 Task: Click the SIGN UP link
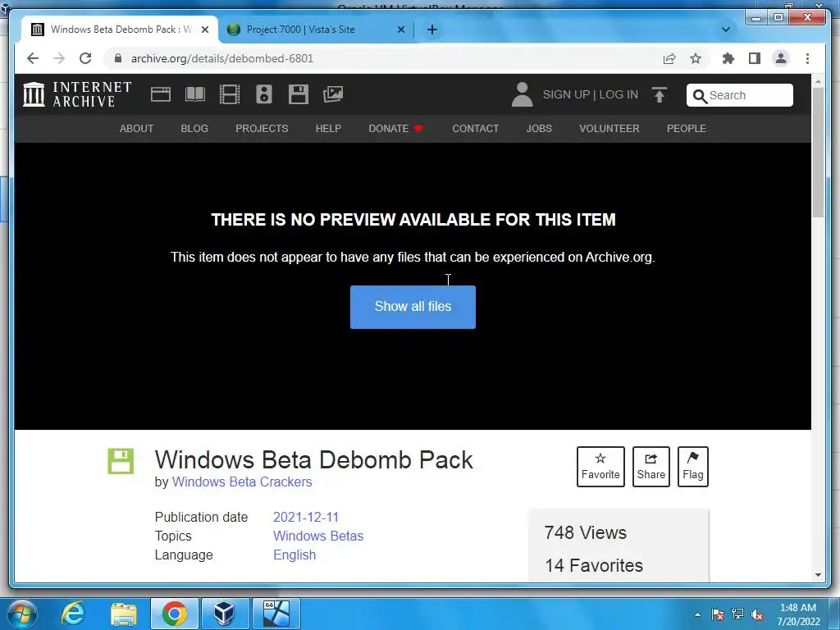(566, 95)
